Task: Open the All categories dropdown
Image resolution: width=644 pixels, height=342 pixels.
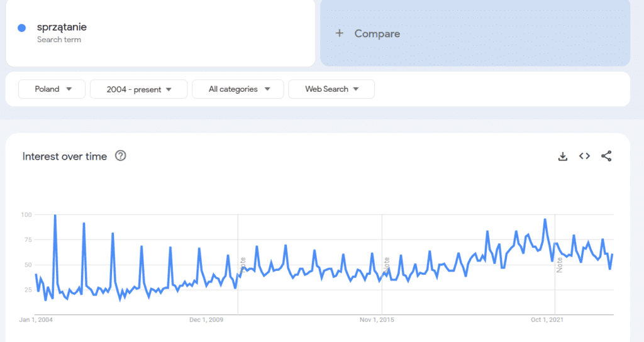Action: [x=238, y=89]
